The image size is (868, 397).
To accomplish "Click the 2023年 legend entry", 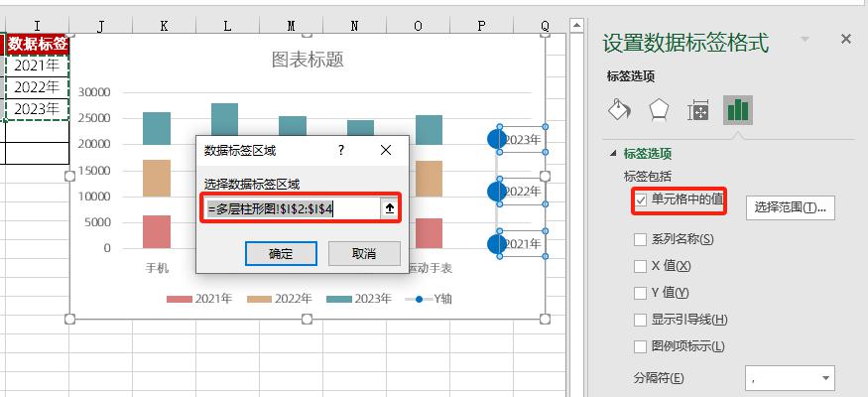I will coord(359,299).
